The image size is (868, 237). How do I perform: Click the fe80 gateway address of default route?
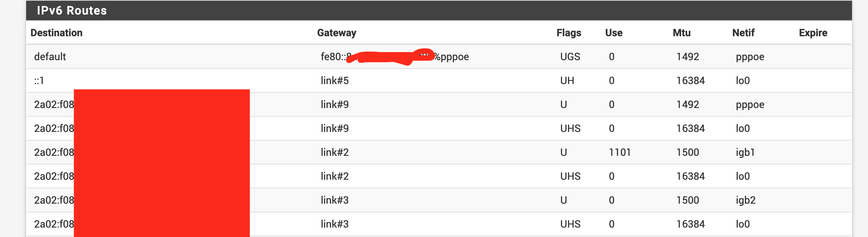(394, 57)
